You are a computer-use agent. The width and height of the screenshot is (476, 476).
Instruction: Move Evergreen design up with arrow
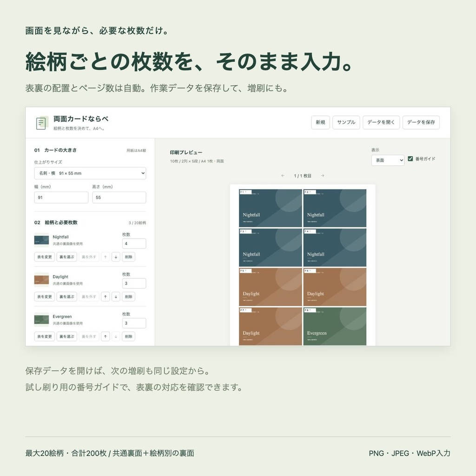[x=106, y=337]
